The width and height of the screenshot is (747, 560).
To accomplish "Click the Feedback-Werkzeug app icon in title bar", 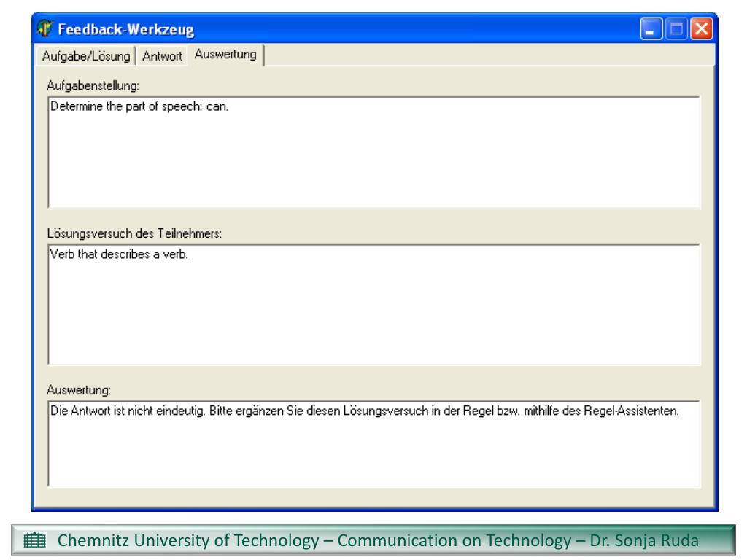I will pos(44,28).
